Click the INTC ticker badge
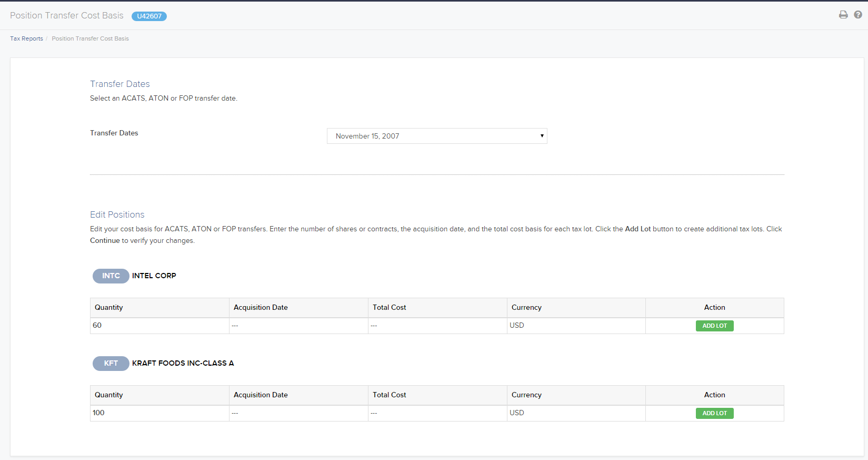 [x=111, y=276]
